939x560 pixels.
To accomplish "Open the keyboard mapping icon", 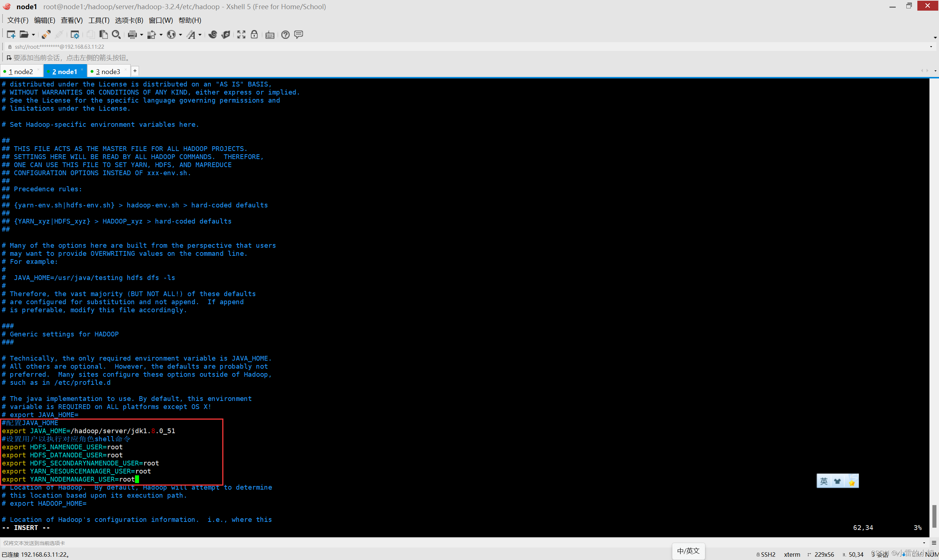I will pyautogui.click(x=270, y=35).
